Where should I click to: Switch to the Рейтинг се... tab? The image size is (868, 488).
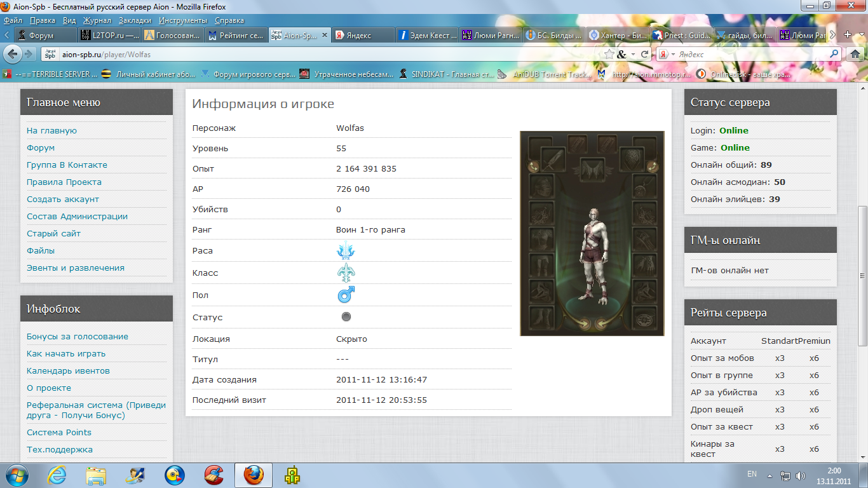pos(235,36)
